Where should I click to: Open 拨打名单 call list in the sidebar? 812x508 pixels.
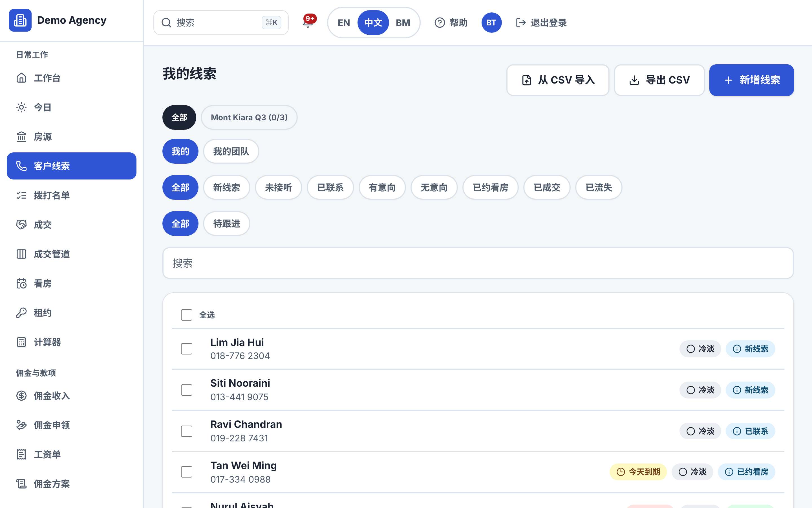tap(71, 195)
